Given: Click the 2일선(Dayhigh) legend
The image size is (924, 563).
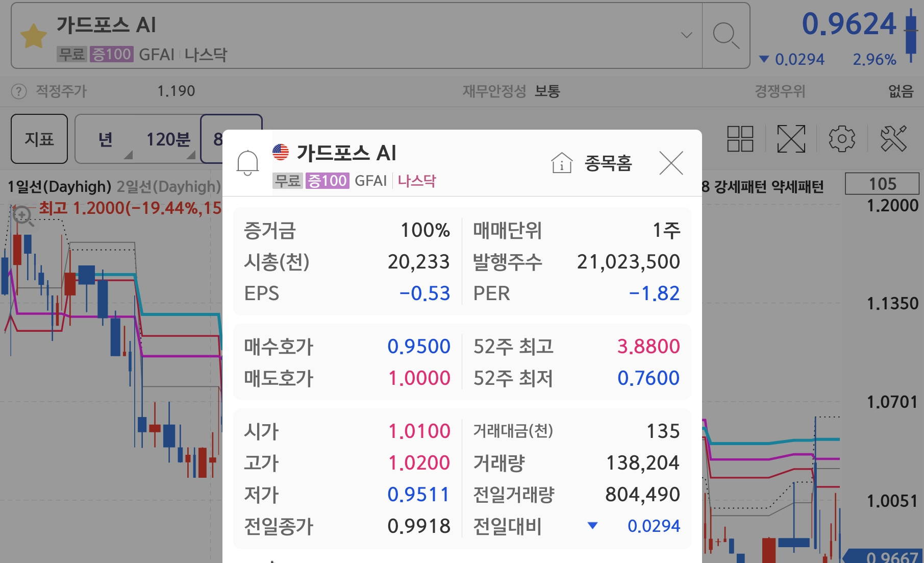Looking at the screenshot, I should 168,187.
